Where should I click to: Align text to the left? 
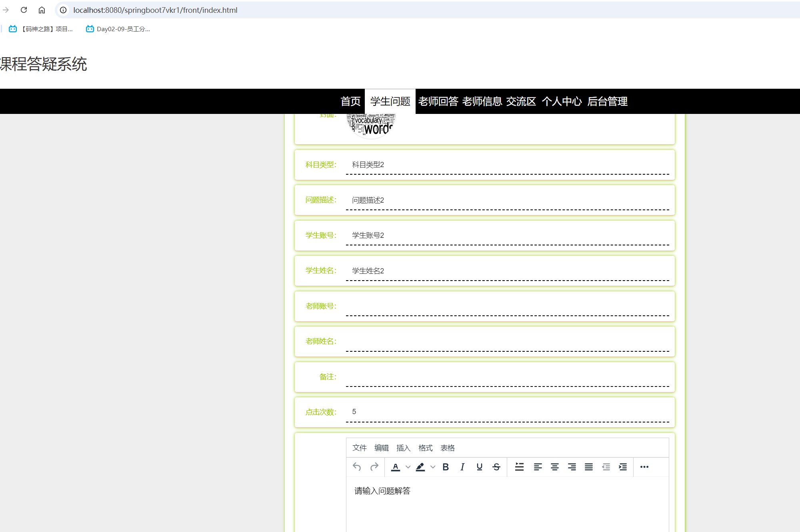click(x=538, y=467)
